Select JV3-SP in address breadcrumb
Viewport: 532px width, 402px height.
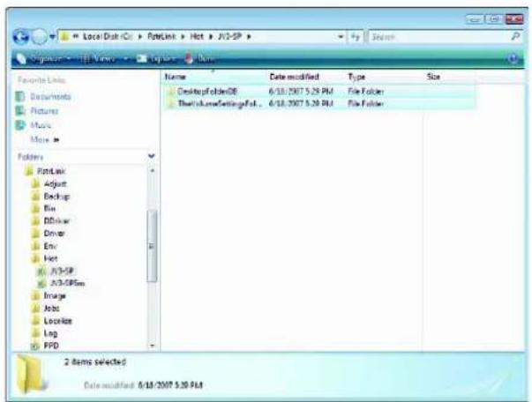tap(229, 36)
